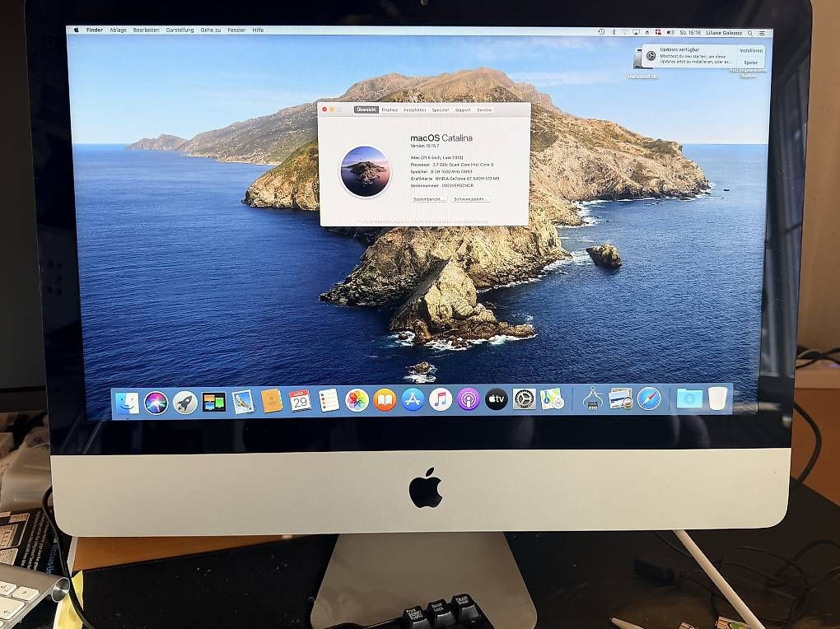840x629 pixels.
Task: Open the Apple menu
Action: point(76,30)
